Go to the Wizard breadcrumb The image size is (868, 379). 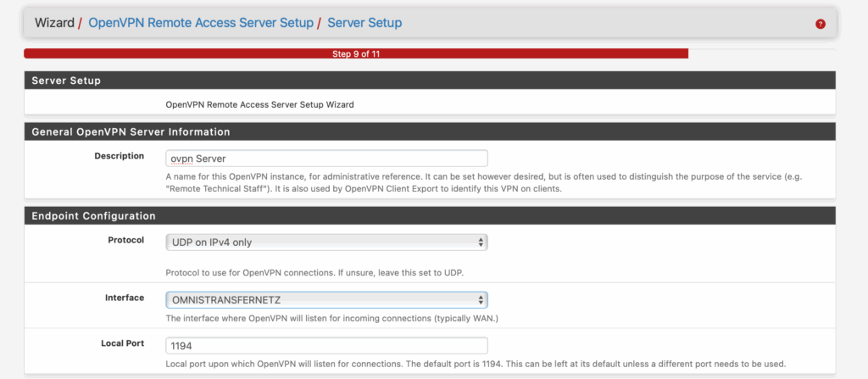point(54,23)
